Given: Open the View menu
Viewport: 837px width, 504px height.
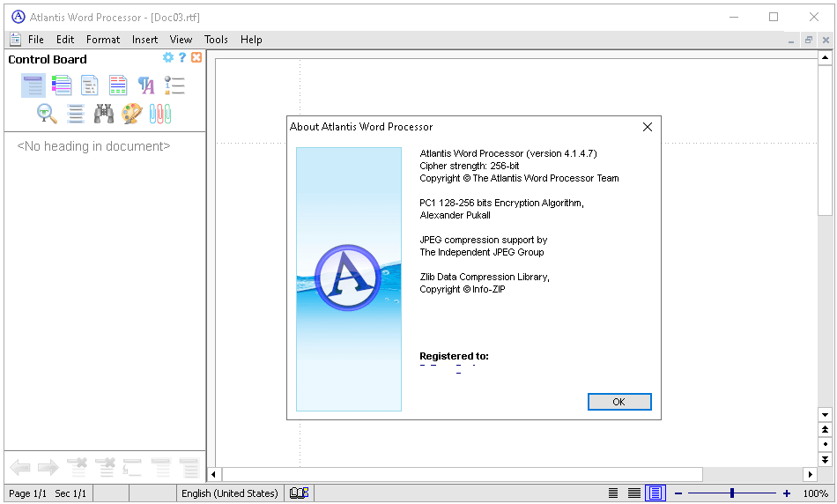Looking at the screenshot, I should coord(181,40).
